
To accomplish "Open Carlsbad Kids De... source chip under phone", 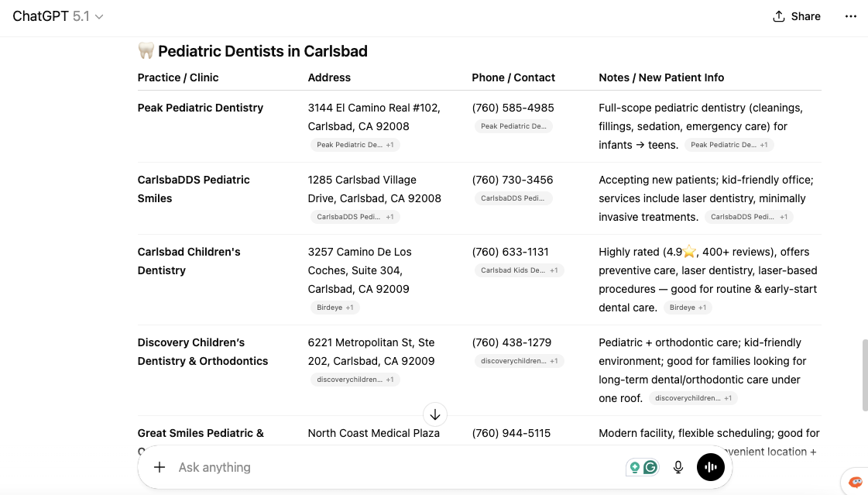I will 519,270.
